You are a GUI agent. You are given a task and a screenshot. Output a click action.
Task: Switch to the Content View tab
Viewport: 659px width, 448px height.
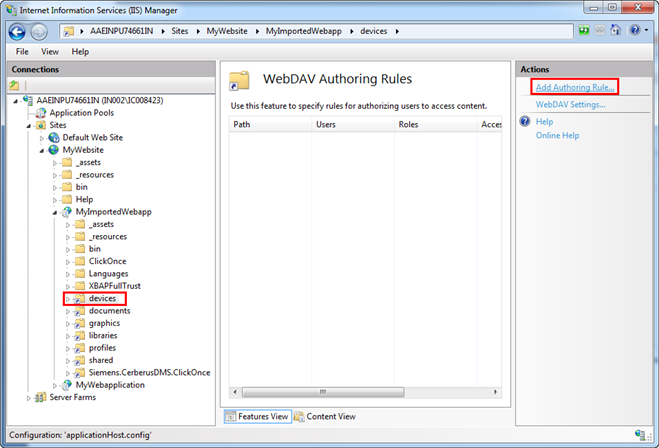[x=328, y=416]
